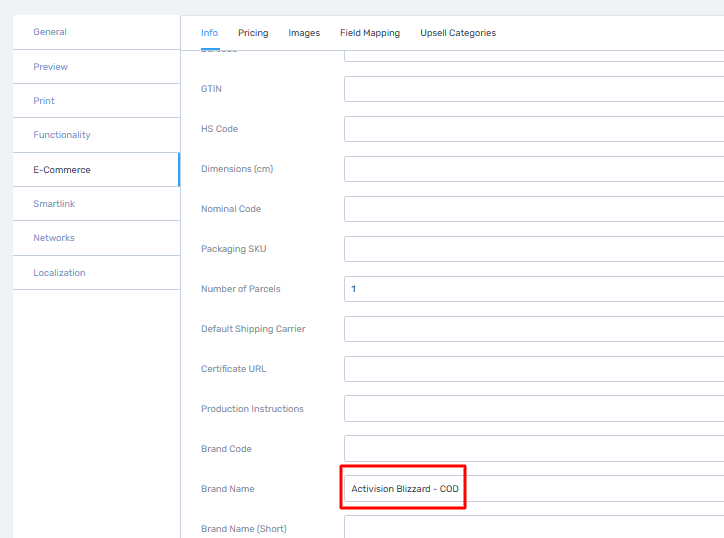Select the E-Commerce sidebar item

click(62, 170)
